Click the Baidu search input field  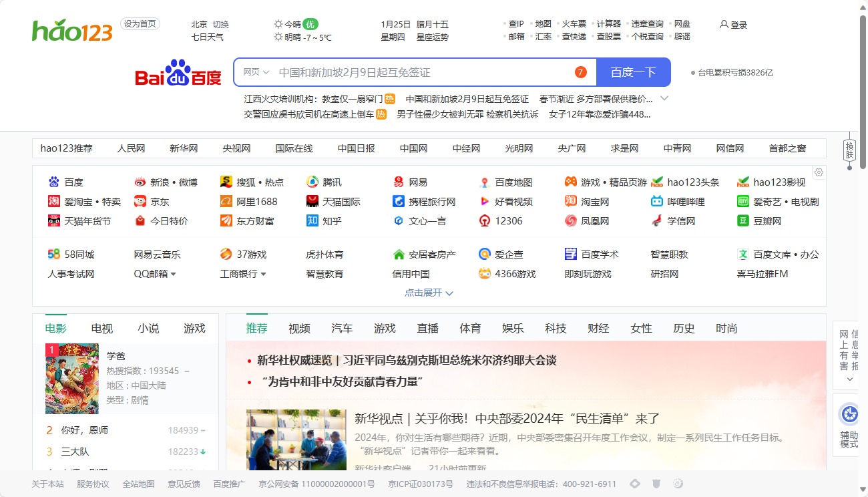click(x=421, y=72)
